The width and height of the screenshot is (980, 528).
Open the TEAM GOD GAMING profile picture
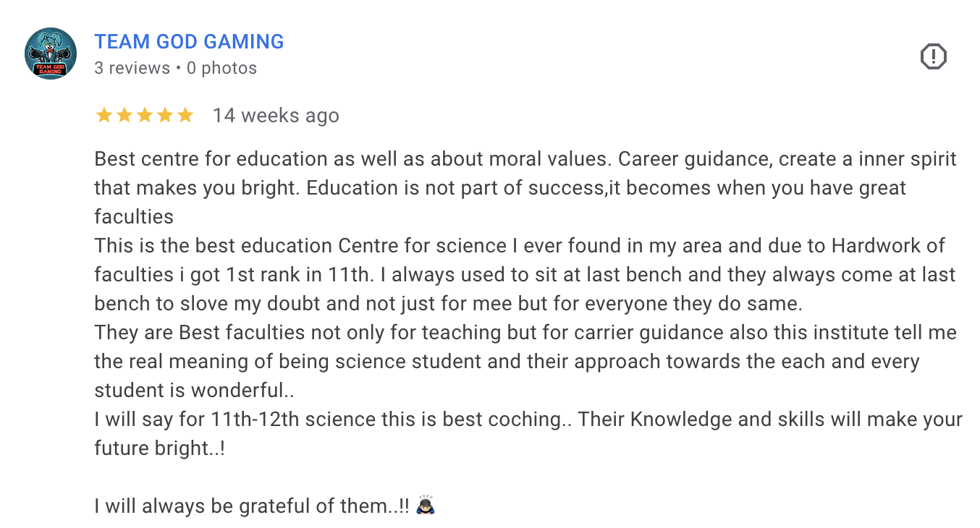coord(51,54)
